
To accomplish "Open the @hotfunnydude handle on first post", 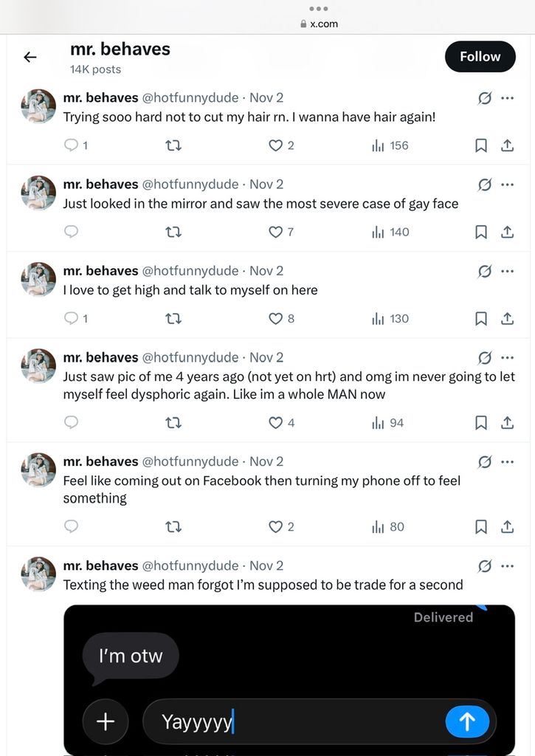I will coord(190,97).
